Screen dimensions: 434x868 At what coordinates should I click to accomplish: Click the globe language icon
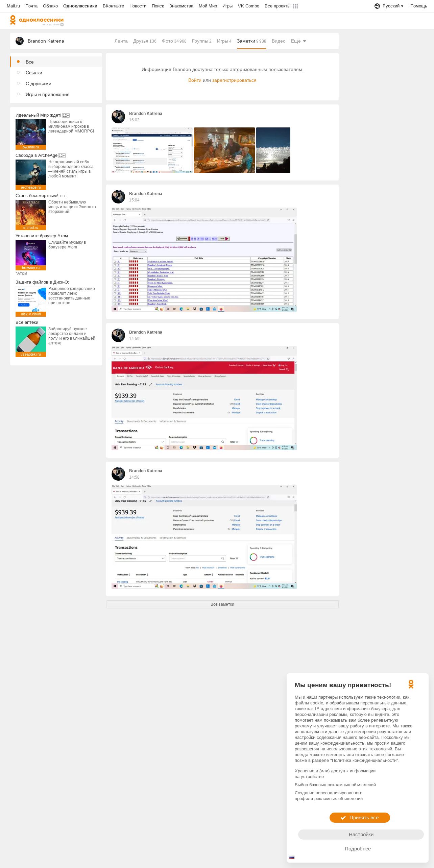click(377, 6)
